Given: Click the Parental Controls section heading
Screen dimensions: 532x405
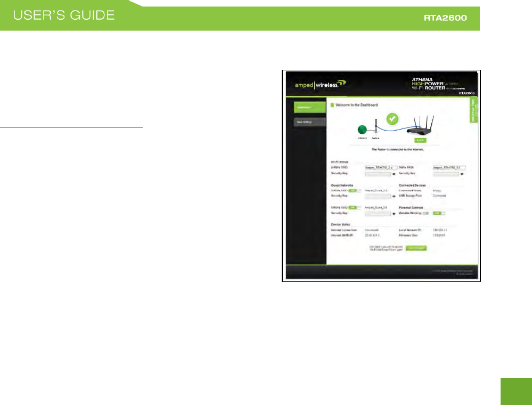Looking at the screenshot, I should click(411, 207).
